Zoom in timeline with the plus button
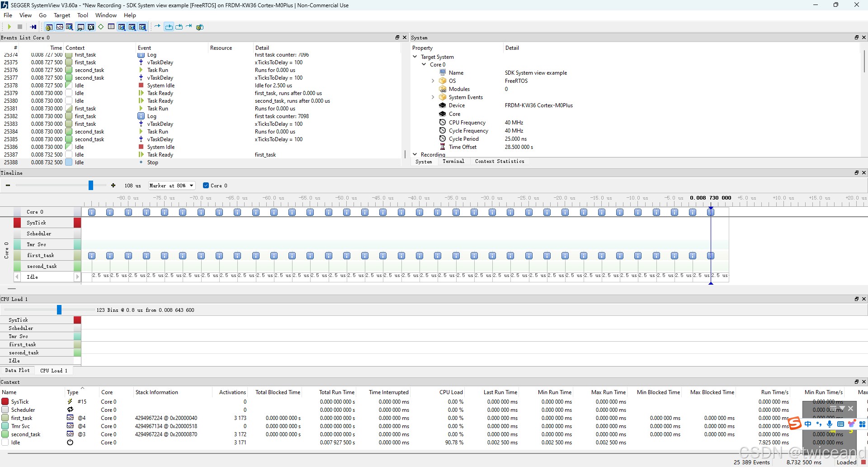The width and height of the screenshot is (868, 467). (x=113, y=186)
